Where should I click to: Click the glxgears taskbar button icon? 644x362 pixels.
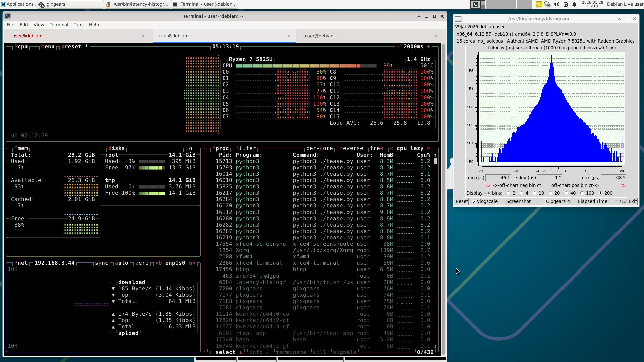click(41, 4)
